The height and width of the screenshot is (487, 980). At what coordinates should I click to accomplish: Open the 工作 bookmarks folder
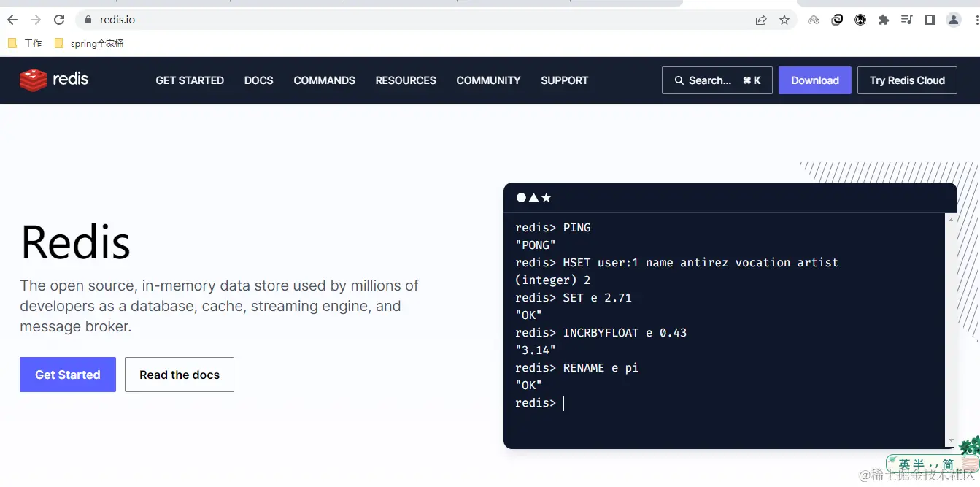coord(25,44)
